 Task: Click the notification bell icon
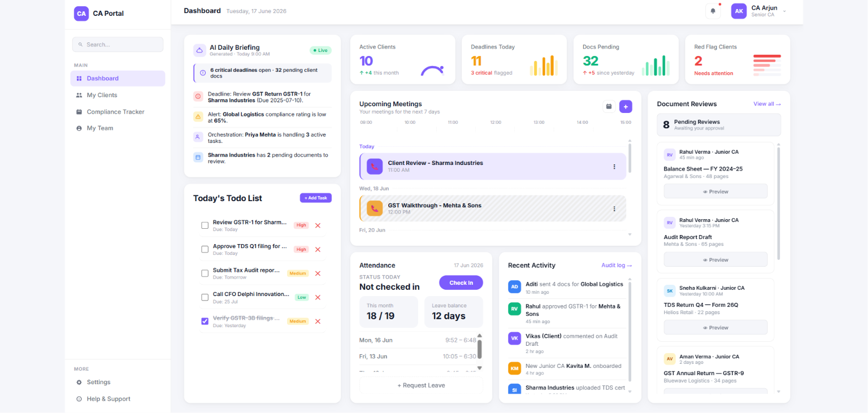tap(713, 11)
